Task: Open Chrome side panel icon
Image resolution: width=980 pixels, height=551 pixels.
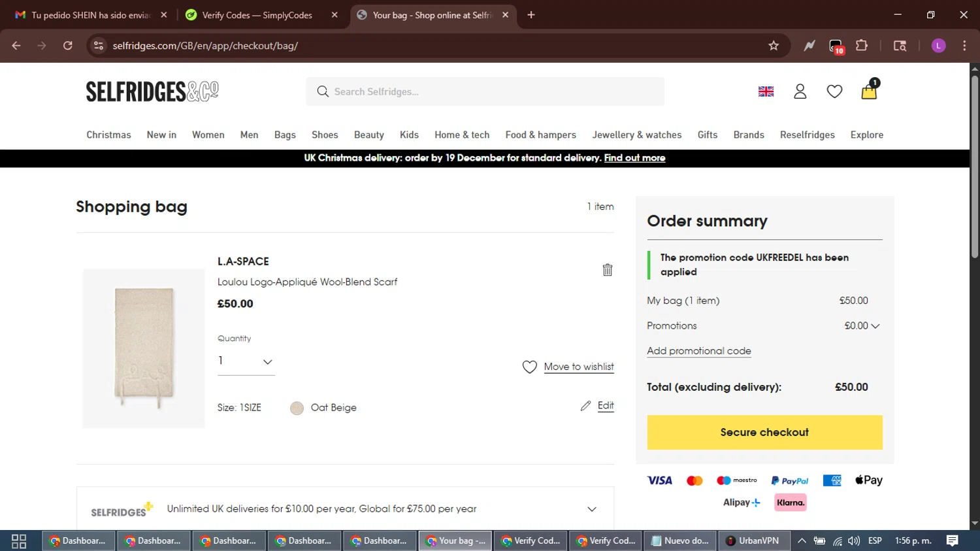Action: (900, 46)
